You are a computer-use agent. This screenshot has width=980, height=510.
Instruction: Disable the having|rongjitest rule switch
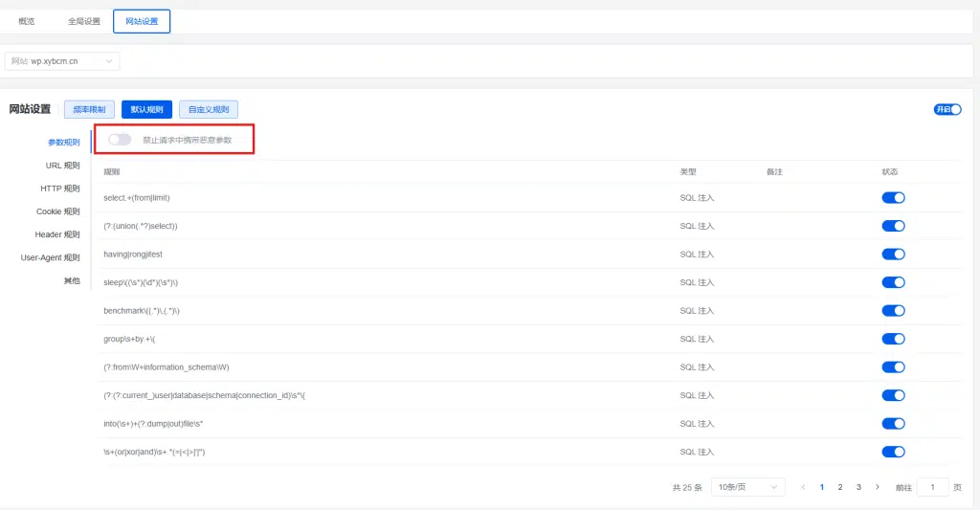coord(893,255)
